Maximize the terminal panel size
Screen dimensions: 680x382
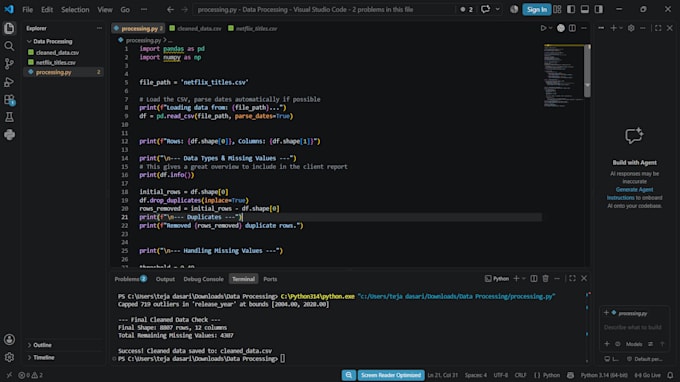click(572, 278)
